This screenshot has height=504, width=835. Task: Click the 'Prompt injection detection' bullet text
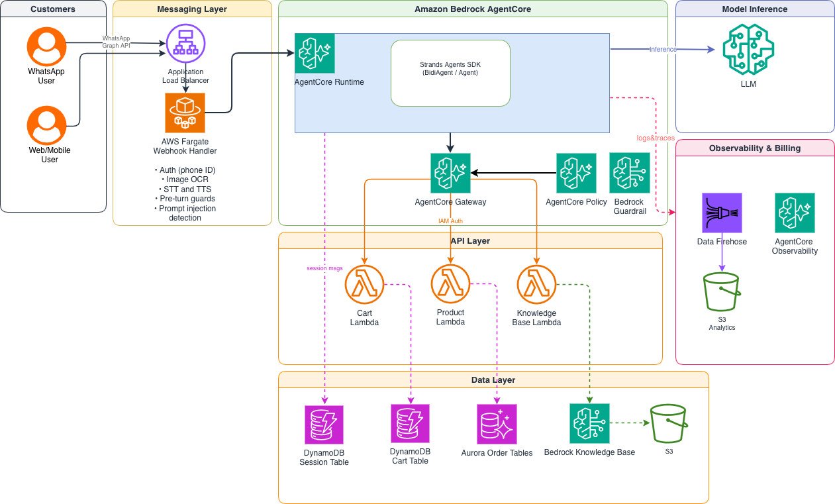click(185, 213)
